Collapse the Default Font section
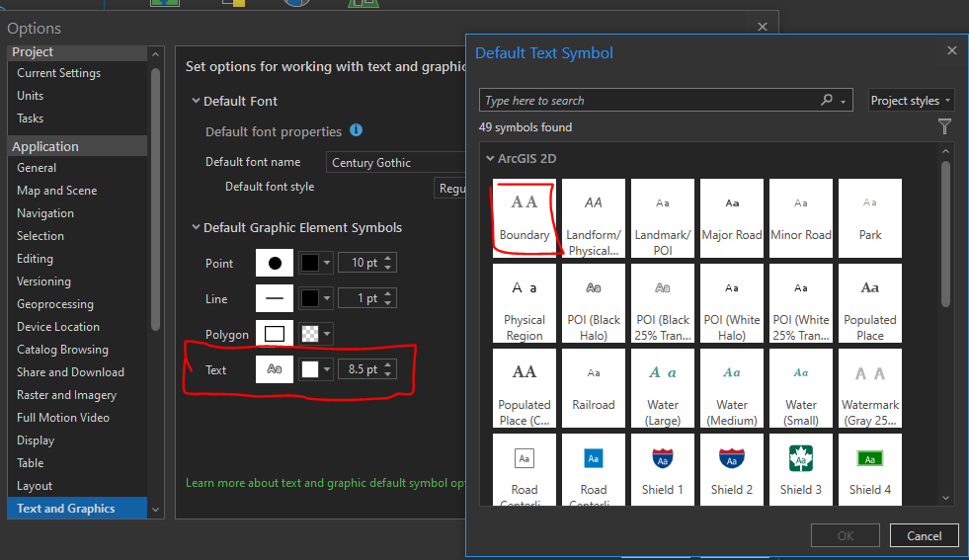The image size is (969, 560). click(x=196, y=102)
